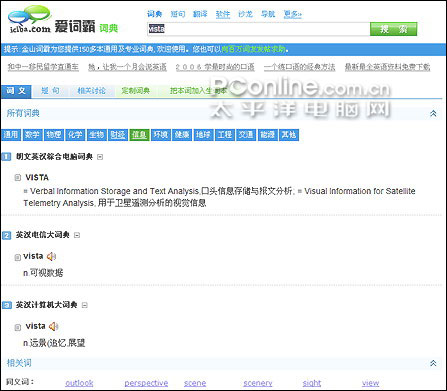
Task: Select 词典 in the top navigation
Action: [155, 14]
